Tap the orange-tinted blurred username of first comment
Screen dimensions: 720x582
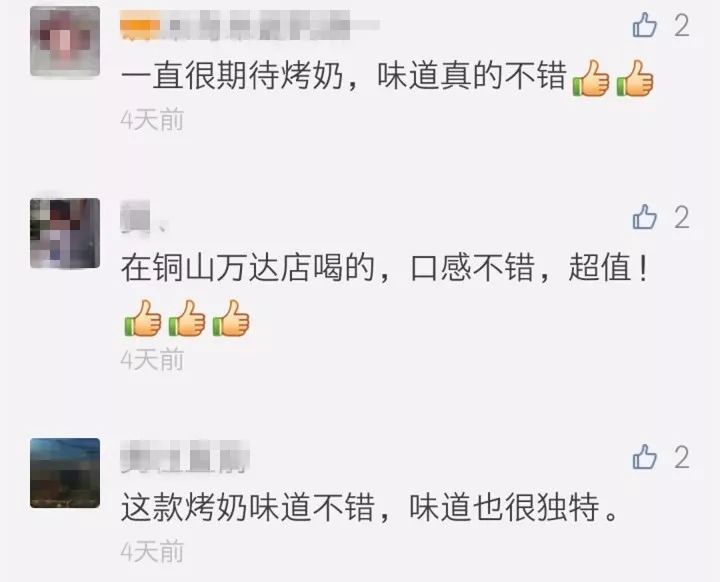click(x=250, y=24)
